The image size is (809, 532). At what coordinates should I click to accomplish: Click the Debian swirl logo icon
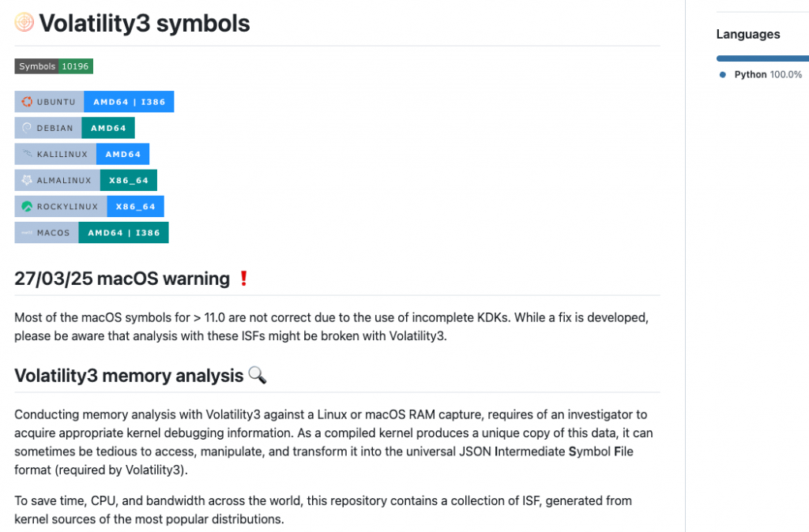(27, 128)
